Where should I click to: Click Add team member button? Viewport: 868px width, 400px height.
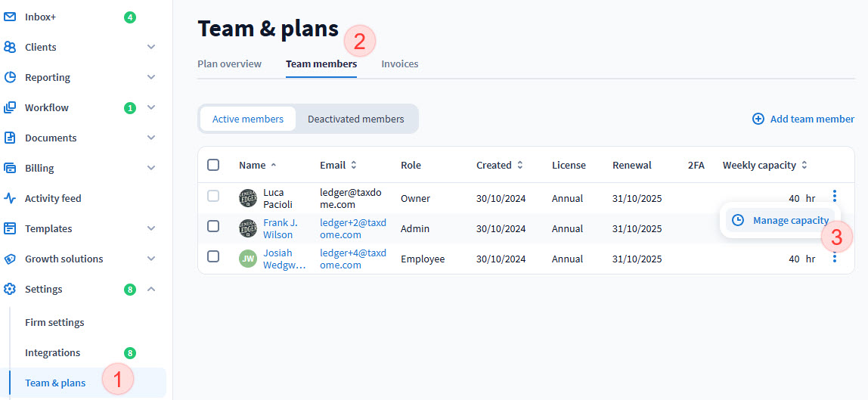pyautogui.click(x=803, y=119)
